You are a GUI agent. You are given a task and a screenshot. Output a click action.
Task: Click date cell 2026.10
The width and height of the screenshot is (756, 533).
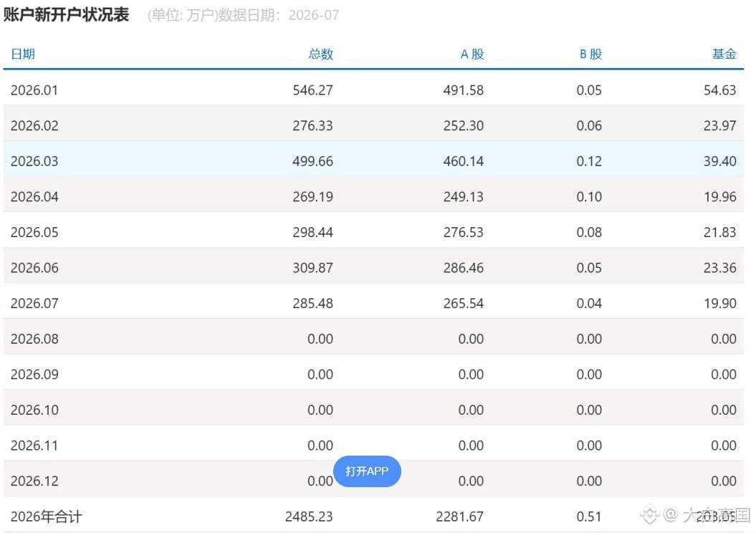click(x=34, y=410)
